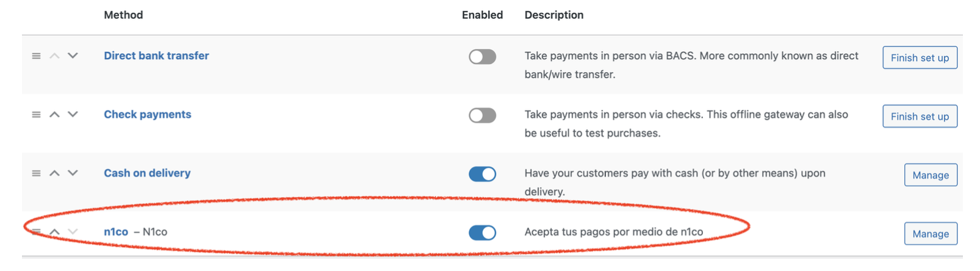Click drag handle for Check payments row

pyautogui.click(x=37, y=115)
